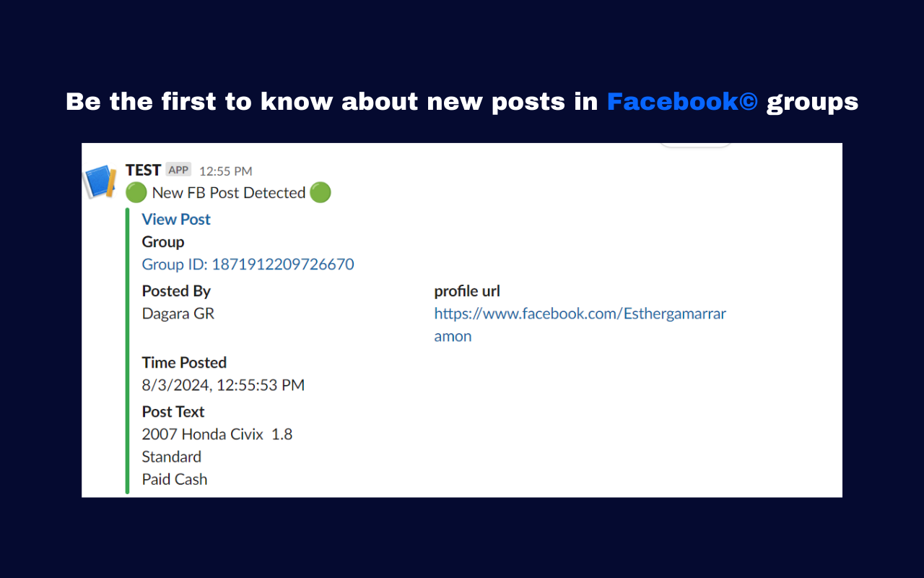Image resolution: width=924 pixels, height=578 pixels.
Task: Click the Time Posted label
Action: (184, 363)
